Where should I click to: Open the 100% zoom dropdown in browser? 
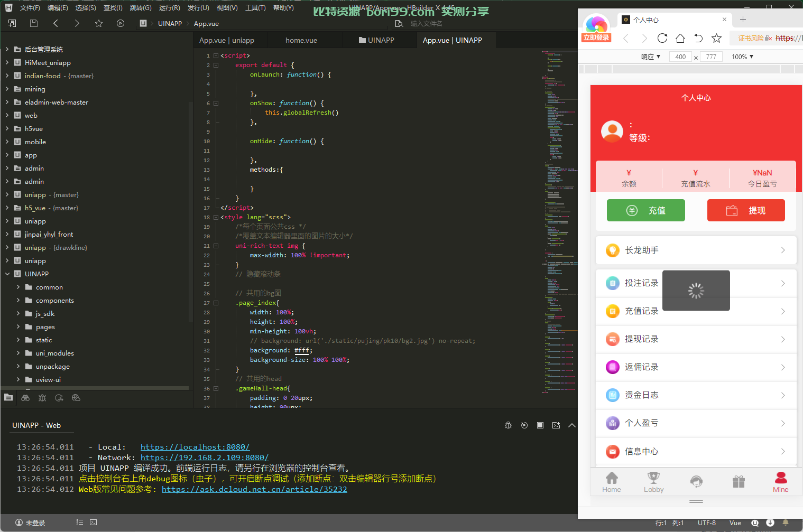coord(742,57)
